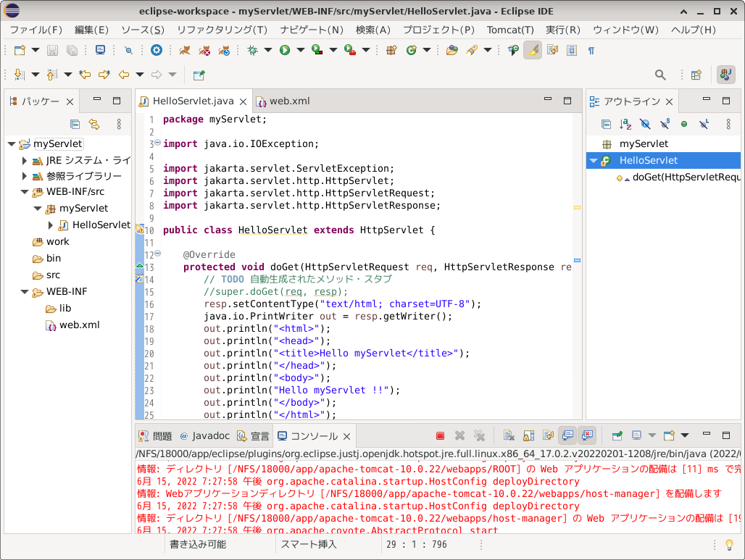Toggle Hide Fields in Outline toolbar
The width and height of the screenshot is (745, 560).
[x=645, y=125]
